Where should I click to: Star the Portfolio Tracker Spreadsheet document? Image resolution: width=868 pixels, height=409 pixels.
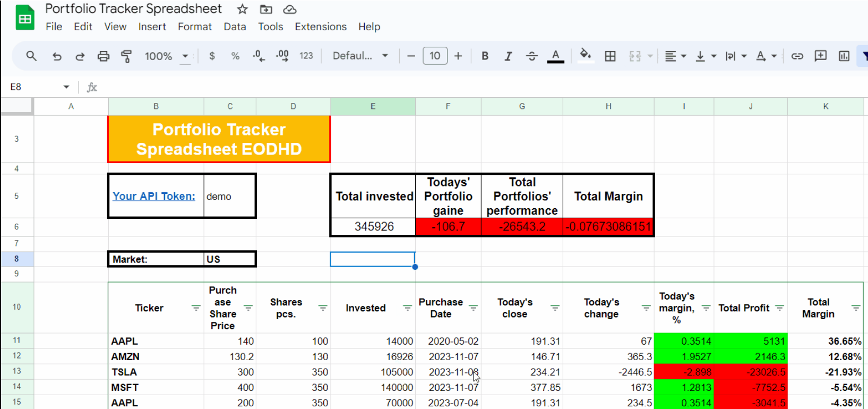tap(242, 9)
